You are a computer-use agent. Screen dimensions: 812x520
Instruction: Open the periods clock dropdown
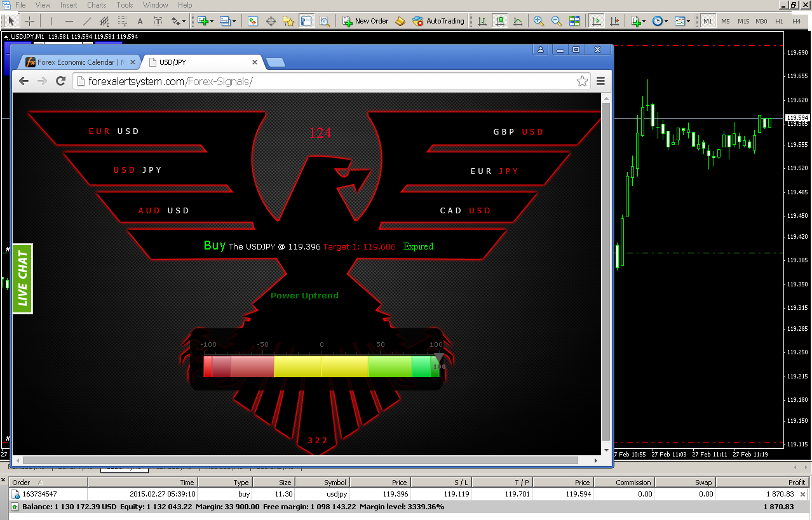[660, 21]
